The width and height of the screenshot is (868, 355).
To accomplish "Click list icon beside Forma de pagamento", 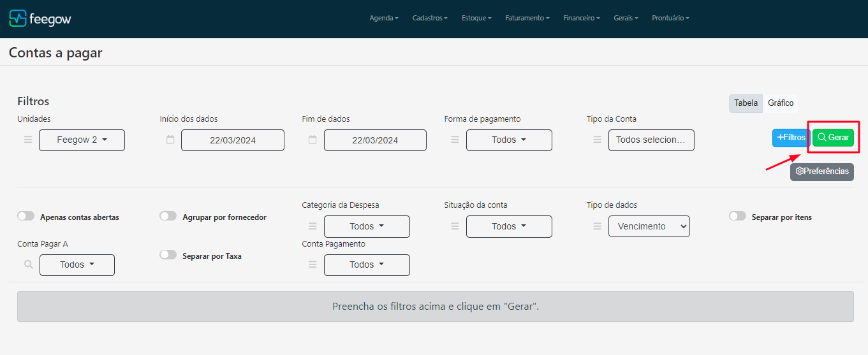I will (x=455, y=140).
